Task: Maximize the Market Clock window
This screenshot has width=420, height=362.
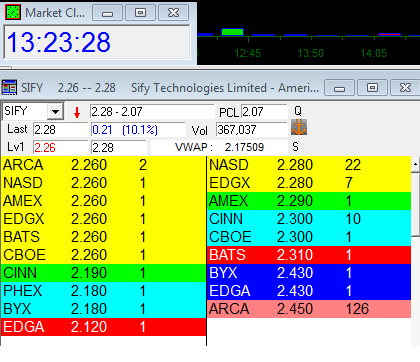Action: (140, 13)
